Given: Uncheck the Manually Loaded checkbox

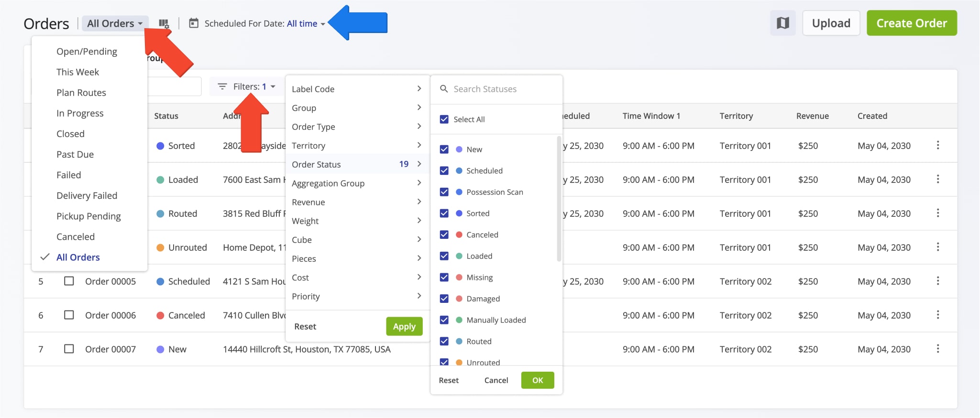Looking at the screenshot, I should click(x=444, y=320).
